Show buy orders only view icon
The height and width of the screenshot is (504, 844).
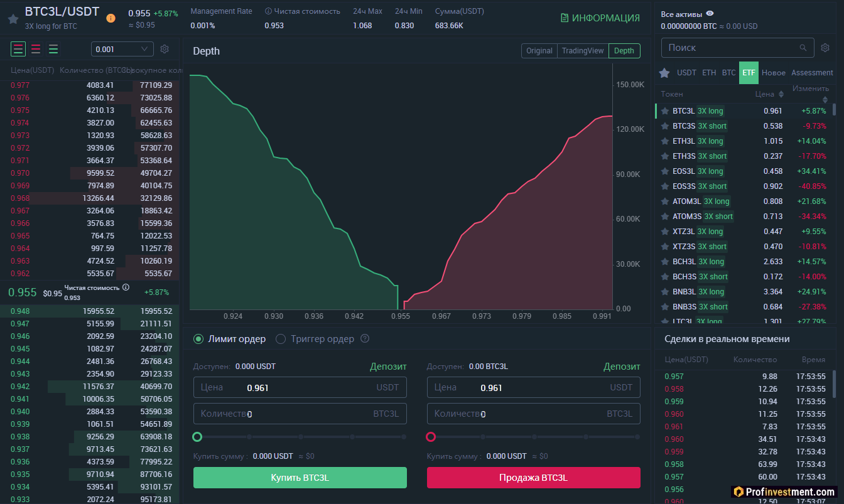pos(53,49)
